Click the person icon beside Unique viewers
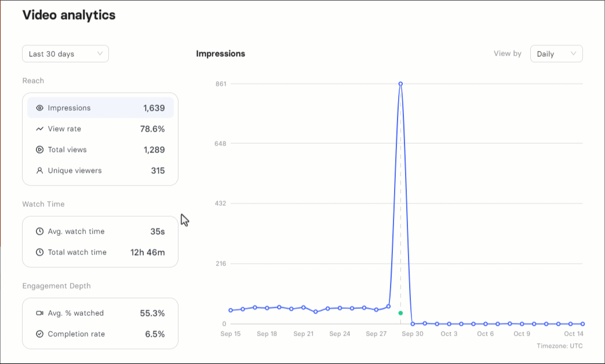This screenshot has width=605, height=364. 39,170
